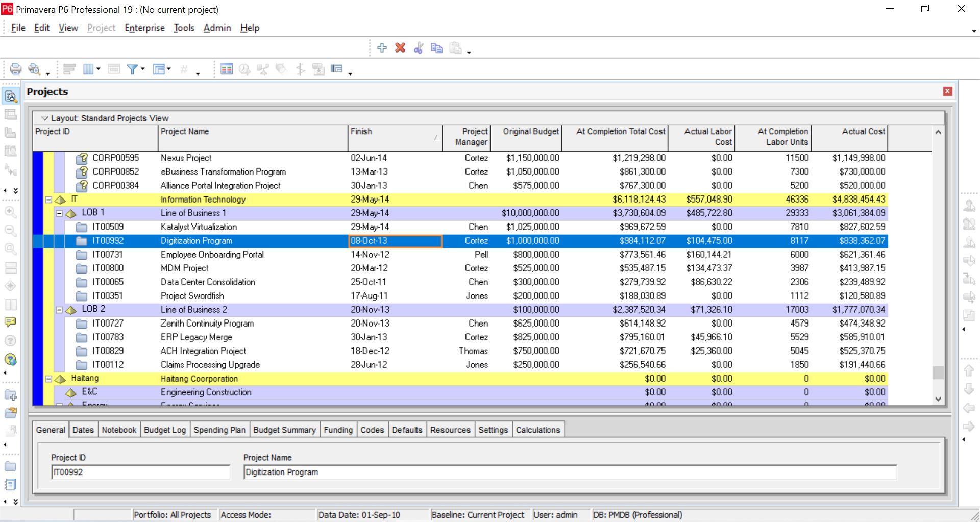Image resolution: width=980 pixels, height=522 pixels.
Task: Click the Copy icon in the toolbar
Action: click(436, 48)
